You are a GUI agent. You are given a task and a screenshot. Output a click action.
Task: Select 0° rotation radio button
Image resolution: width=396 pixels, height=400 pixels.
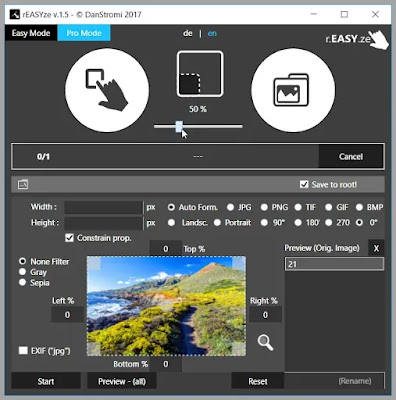click(359, 222)
